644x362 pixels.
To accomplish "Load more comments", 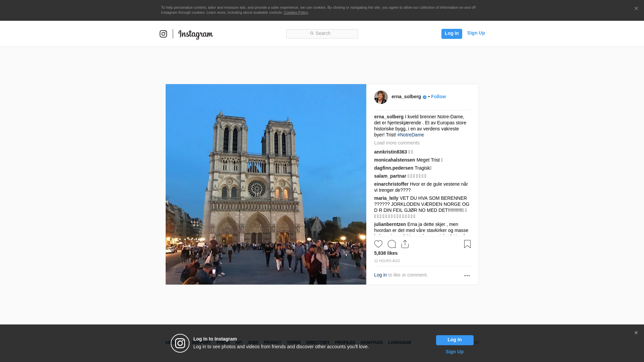I will 397,143.
